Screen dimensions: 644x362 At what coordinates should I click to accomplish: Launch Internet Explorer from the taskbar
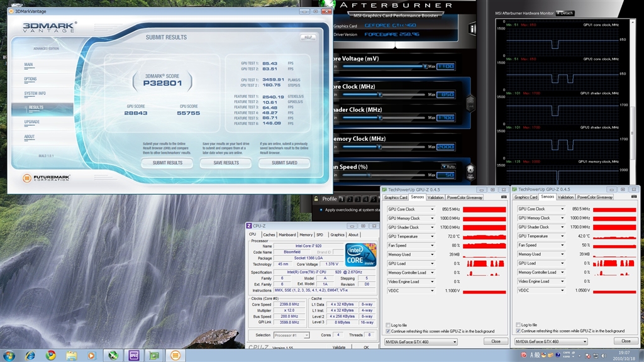click(x=30, y=356)
